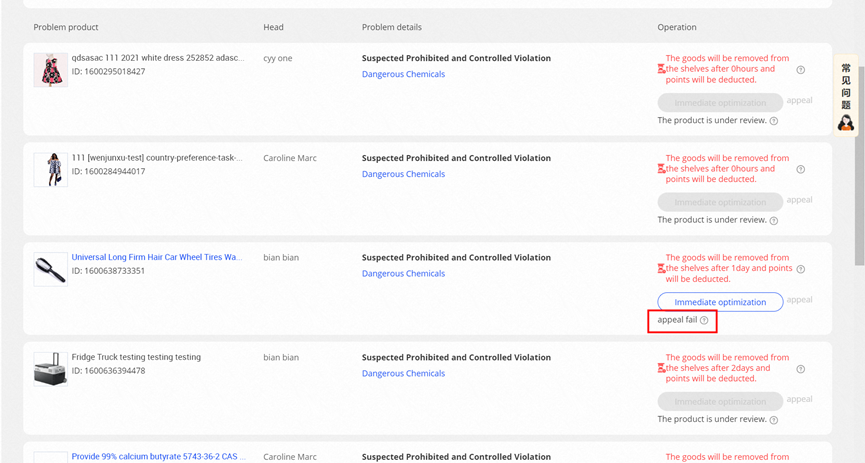Open the customer service avatar in FAQ widget
Viewport: 865px width, 463px height.
coord(846,122)
